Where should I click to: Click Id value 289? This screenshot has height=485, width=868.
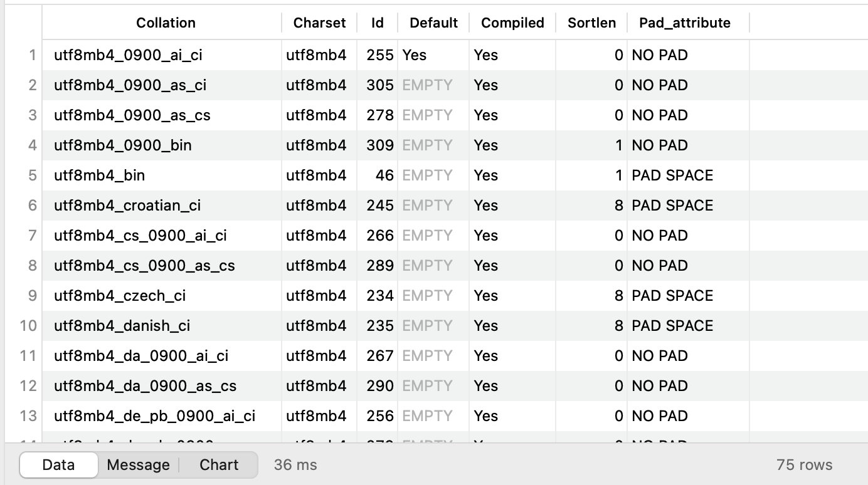coord(380,266)
